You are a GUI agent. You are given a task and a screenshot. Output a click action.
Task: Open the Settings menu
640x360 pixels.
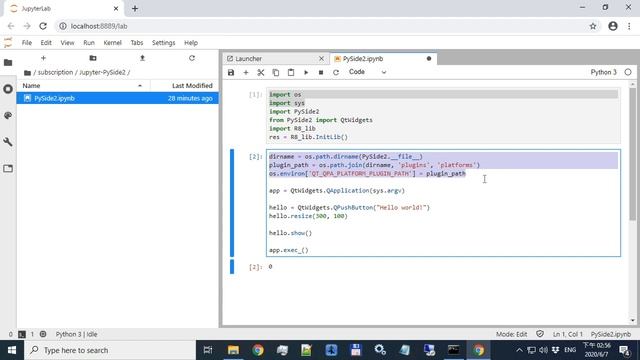click(x=163, y=43)
